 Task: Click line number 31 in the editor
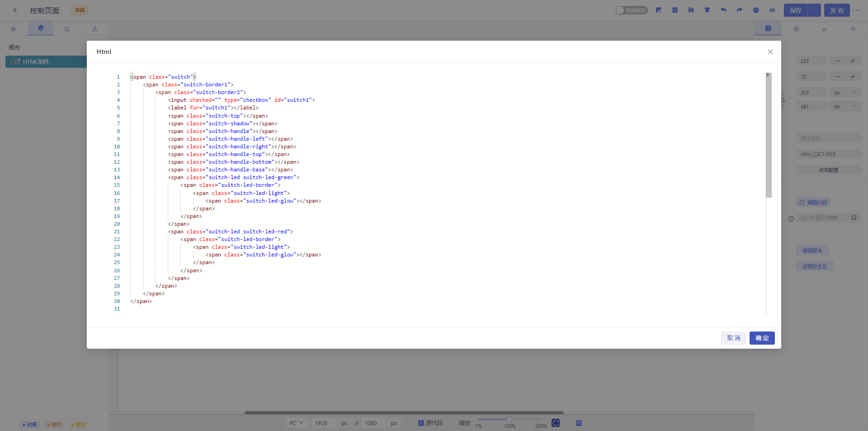pyautogui.click(x=117, y=309)
